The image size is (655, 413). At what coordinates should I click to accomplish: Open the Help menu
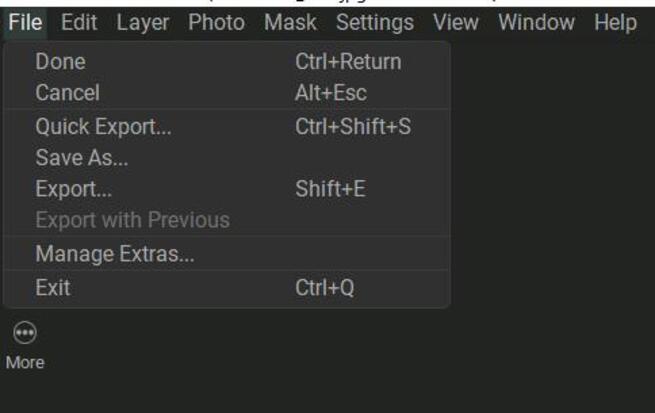tap(614, 22)
